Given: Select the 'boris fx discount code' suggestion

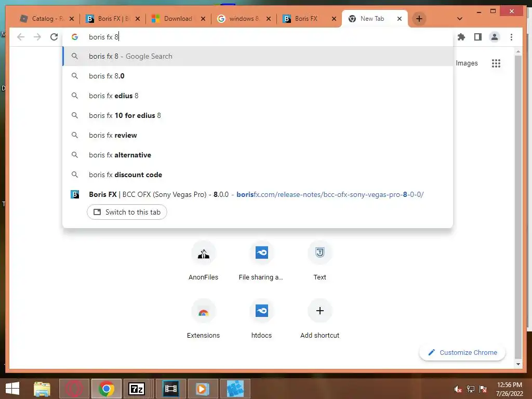Looking at the screenshot, I should click(258, 175).
